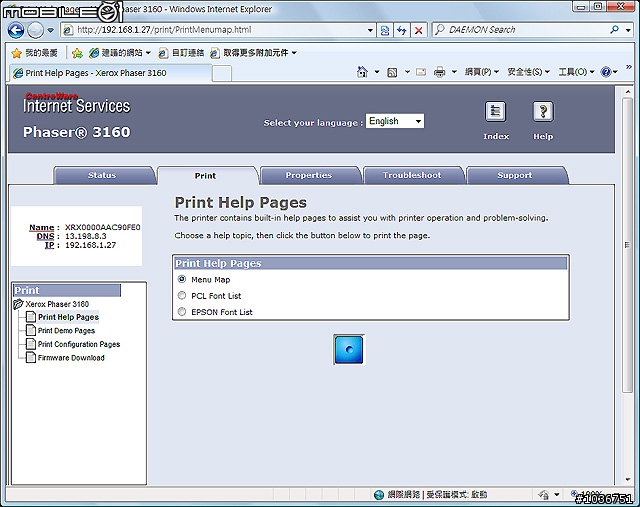The height and width of the screenshot is (507, 640).
Task: Click the globe Internet zone status icon
Action: [x=379, y=495]
